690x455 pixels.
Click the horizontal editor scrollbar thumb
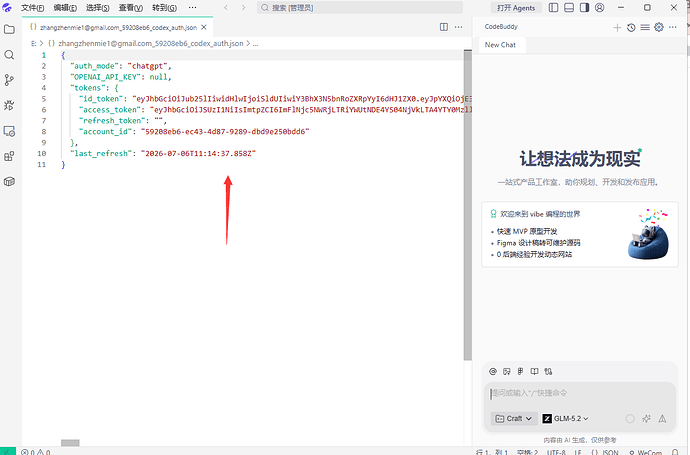coord(70,443)
